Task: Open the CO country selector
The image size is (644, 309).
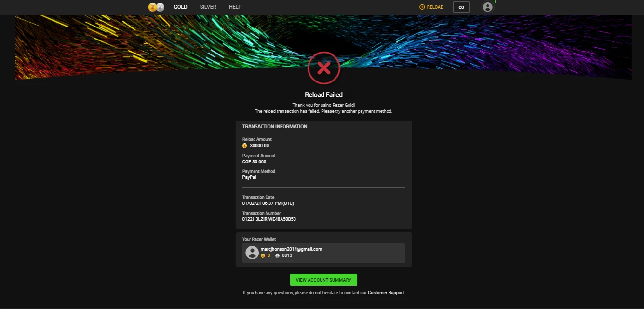Action: 461,7
